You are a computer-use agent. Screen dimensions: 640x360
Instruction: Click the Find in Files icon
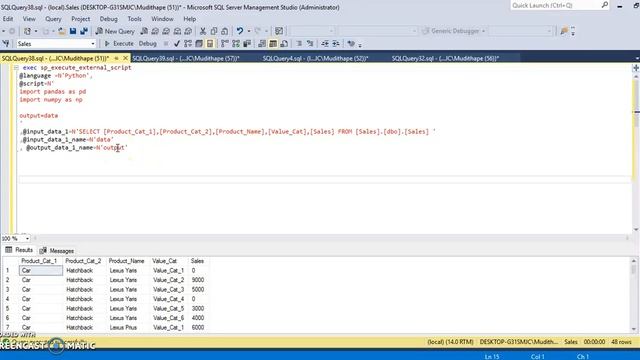(564, 31)
